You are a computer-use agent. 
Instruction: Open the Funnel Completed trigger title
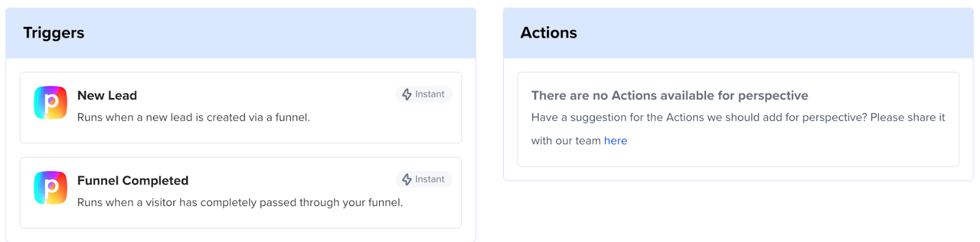coord(133,181)
